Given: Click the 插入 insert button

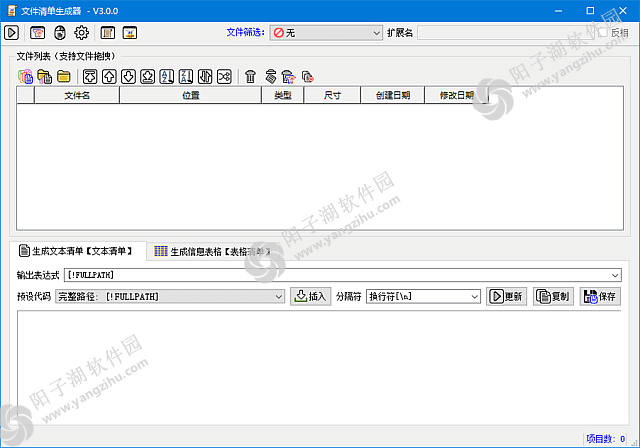Looking at the screenshot, I should [311, 297].
